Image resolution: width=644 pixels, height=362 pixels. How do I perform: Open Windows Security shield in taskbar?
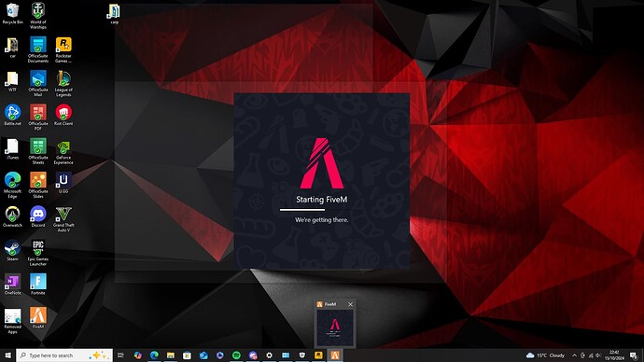pos(301,355)
